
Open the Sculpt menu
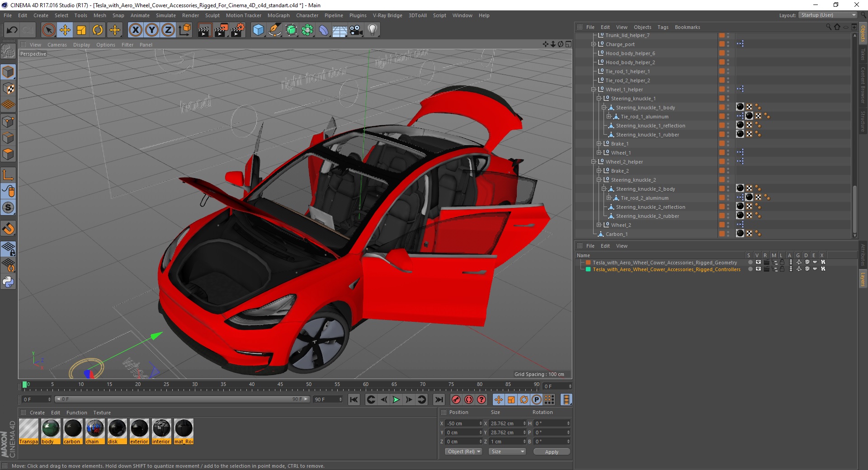(212, 15)
